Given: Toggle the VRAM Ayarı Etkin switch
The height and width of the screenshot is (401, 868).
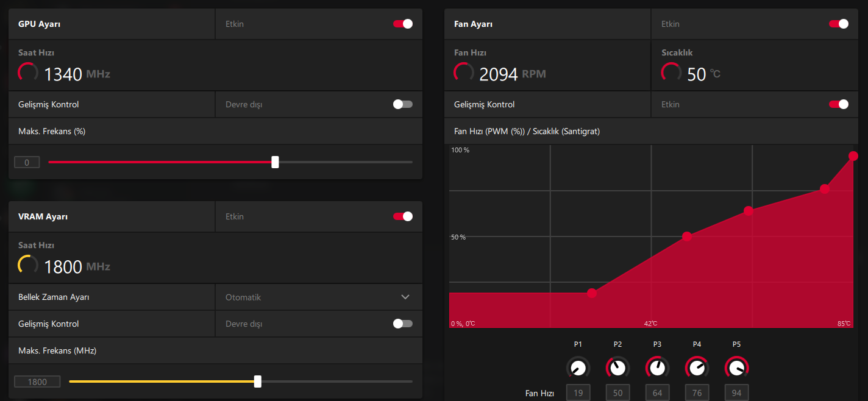Looking at the screenshot, I should click(x=403, y=216).
